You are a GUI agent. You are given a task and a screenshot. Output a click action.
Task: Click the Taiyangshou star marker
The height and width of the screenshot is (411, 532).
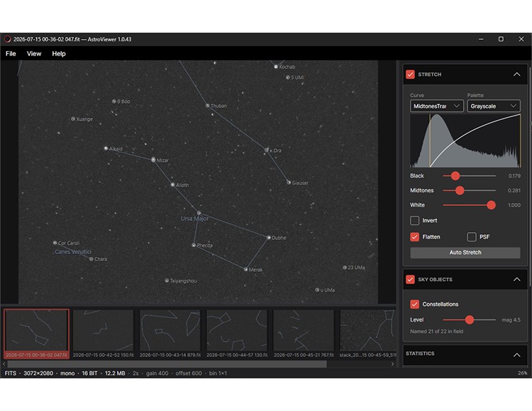[x=167, y=280]
